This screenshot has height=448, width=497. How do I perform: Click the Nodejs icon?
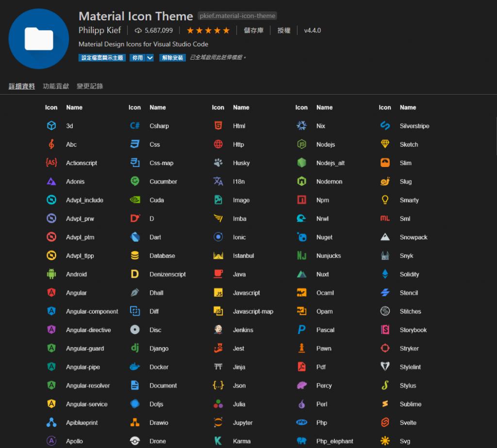pyautogui.click(x=301, y=144)
